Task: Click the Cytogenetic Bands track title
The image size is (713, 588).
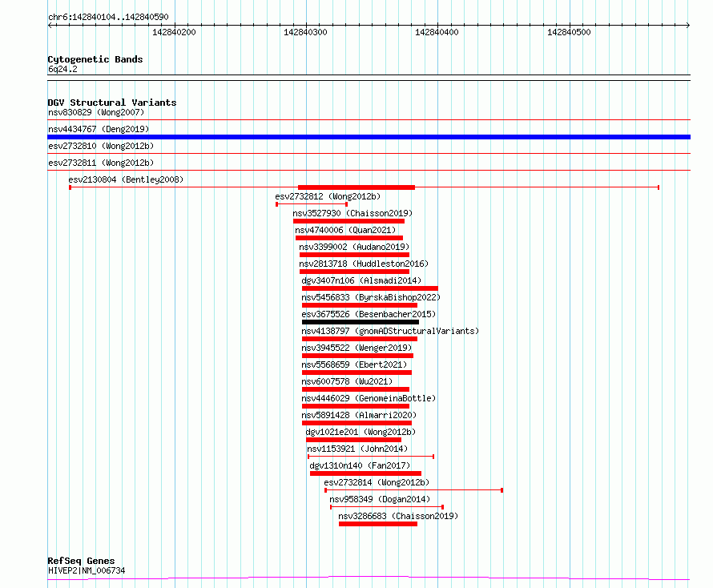Action: [x=95, y=59]
